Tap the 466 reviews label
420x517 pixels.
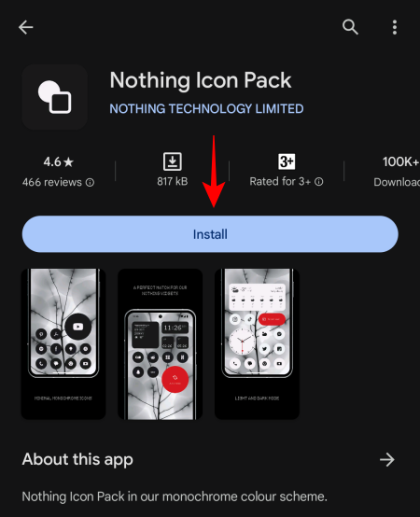(52, 182)
